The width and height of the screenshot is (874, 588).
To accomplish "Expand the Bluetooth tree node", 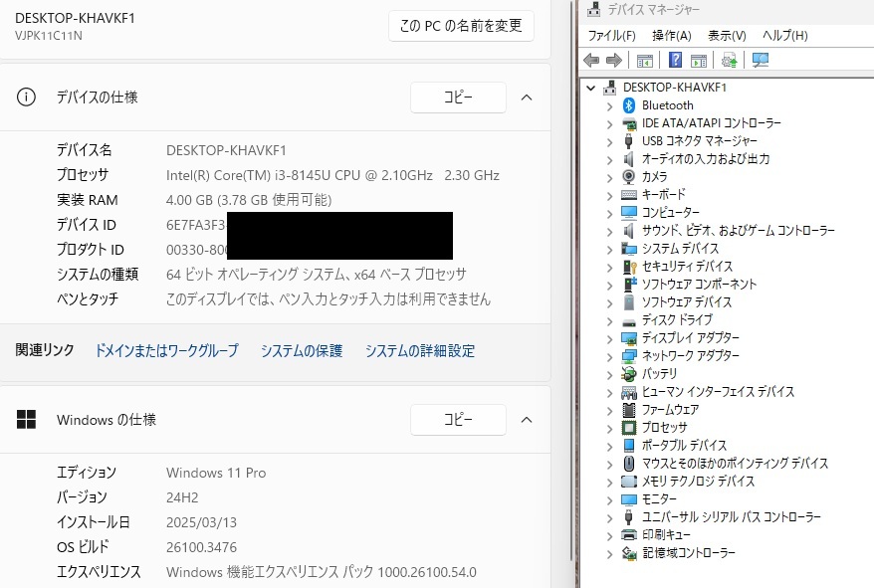I will 609,105.
